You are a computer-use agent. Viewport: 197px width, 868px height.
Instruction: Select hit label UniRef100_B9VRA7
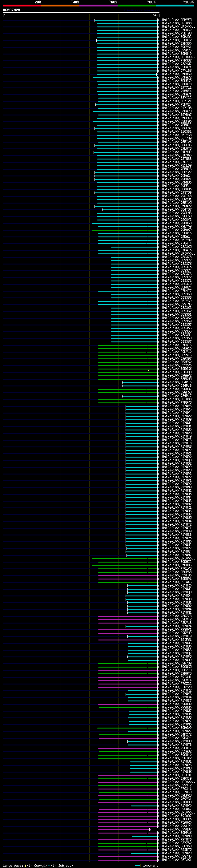coord(177,115)
